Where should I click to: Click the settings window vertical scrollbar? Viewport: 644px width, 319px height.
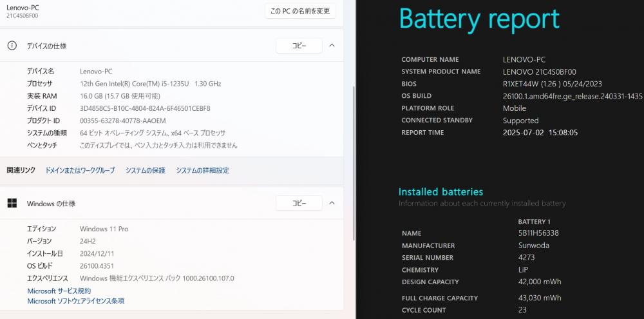point(354,123)
